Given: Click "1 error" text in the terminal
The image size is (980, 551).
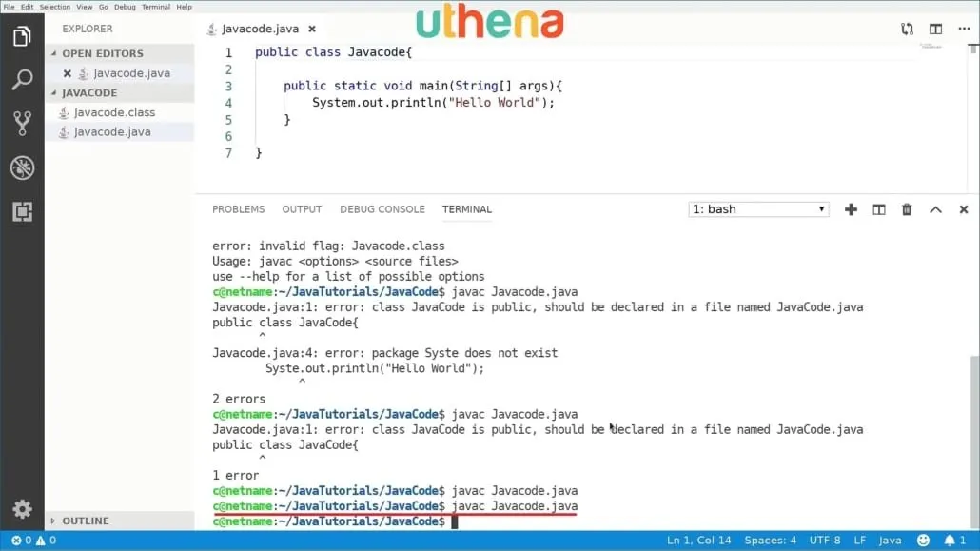Looking at the screenshot, I should click(236, 475).
